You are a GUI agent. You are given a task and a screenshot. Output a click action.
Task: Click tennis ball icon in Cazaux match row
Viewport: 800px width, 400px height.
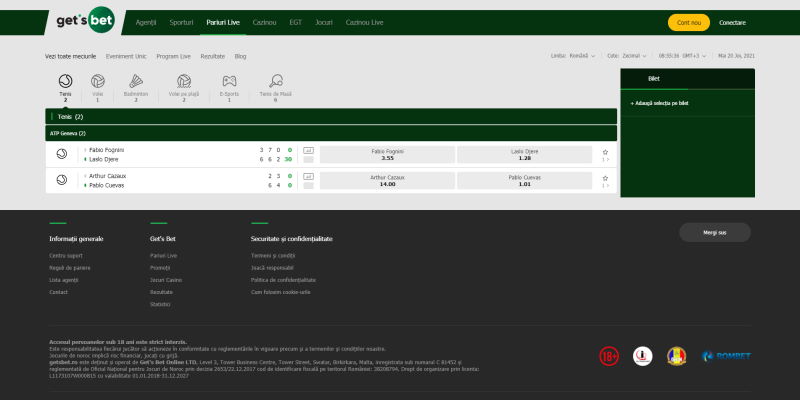62,180
